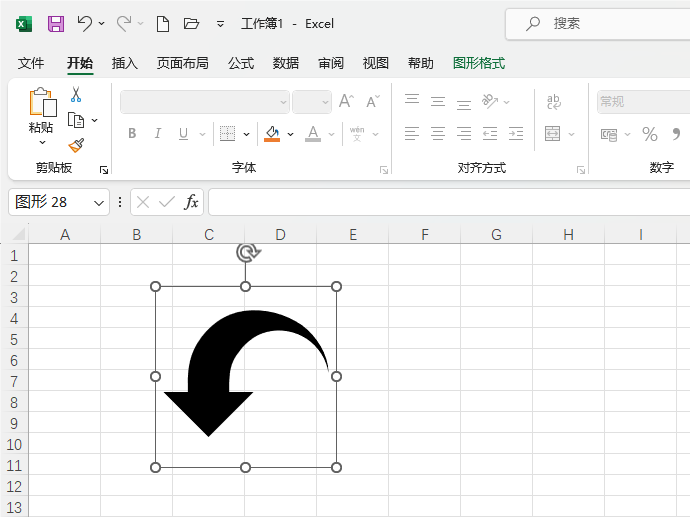The width and height of the screenshot is (690, 517).
Task: Open the 剪贴板 dialog launcher
Action: [x=104, y=170]
